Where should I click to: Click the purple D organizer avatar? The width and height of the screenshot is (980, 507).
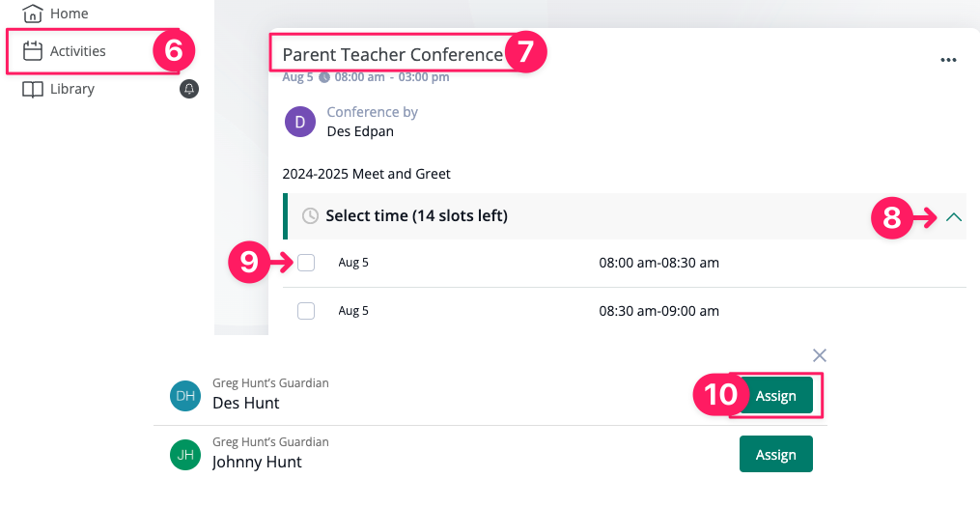click(300, 122)
